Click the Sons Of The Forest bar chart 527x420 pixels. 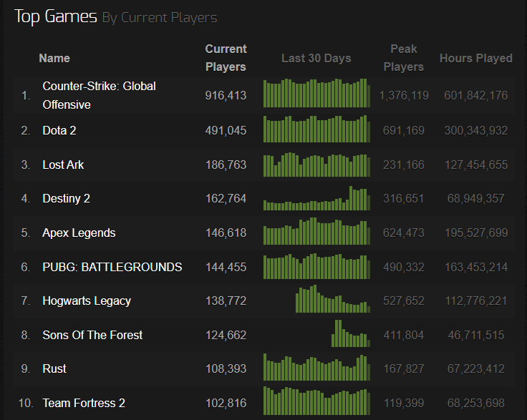(351, 333)
